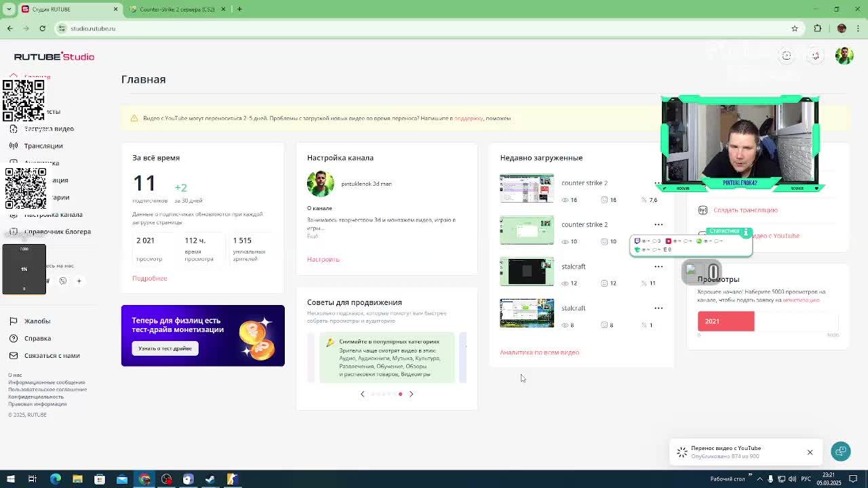Select the active red carousel dot
The image size is (868, 488).
(400, 394)
